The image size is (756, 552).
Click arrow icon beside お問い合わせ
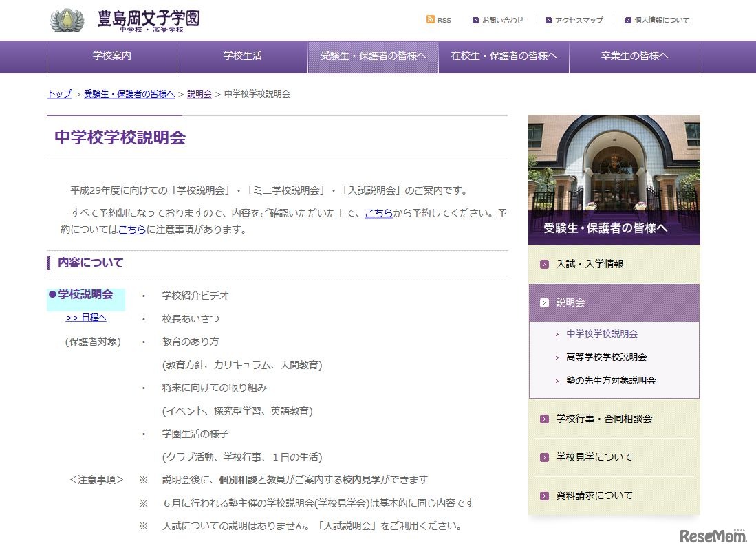tap(475, 21)
